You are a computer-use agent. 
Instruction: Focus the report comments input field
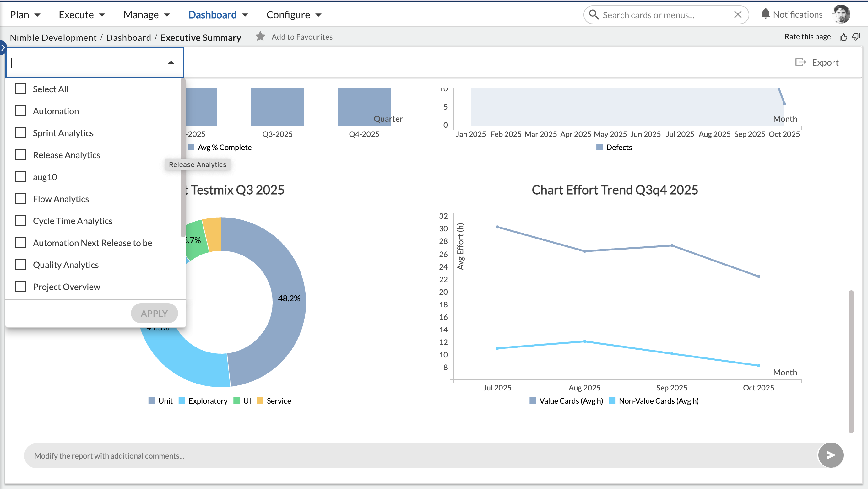tap(421, 456)
